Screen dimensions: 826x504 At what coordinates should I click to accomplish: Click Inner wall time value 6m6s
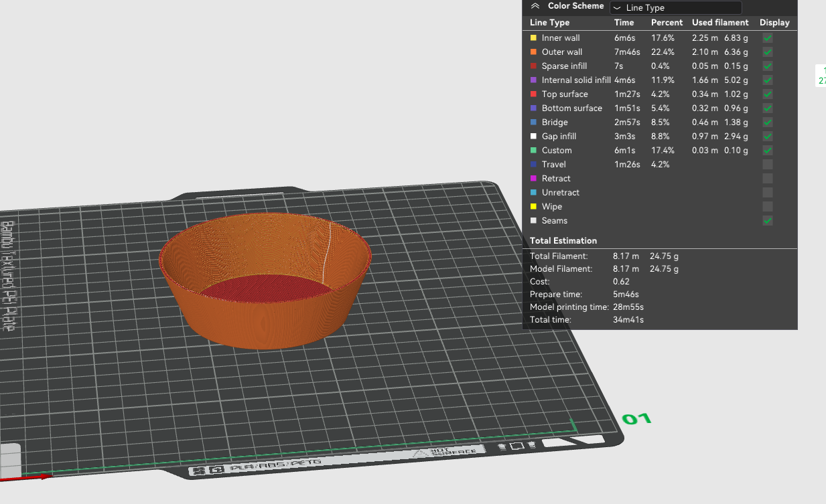(624, 38)
